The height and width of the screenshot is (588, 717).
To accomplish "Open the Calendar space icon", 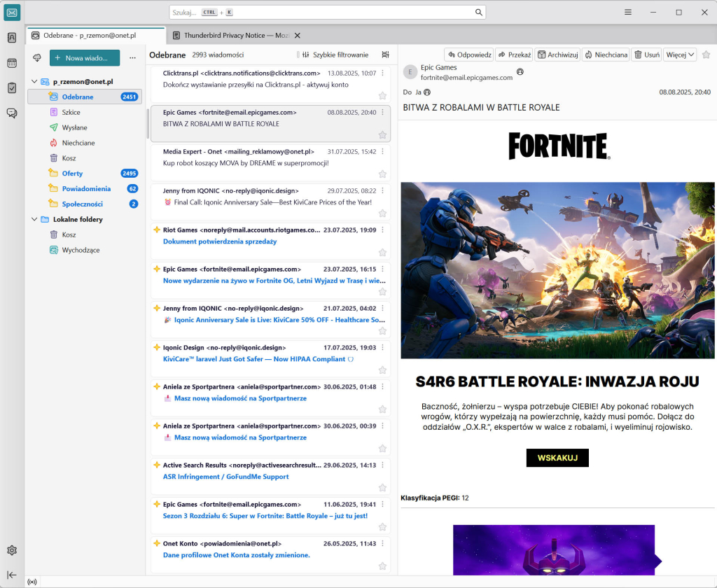I will (12, 63).
